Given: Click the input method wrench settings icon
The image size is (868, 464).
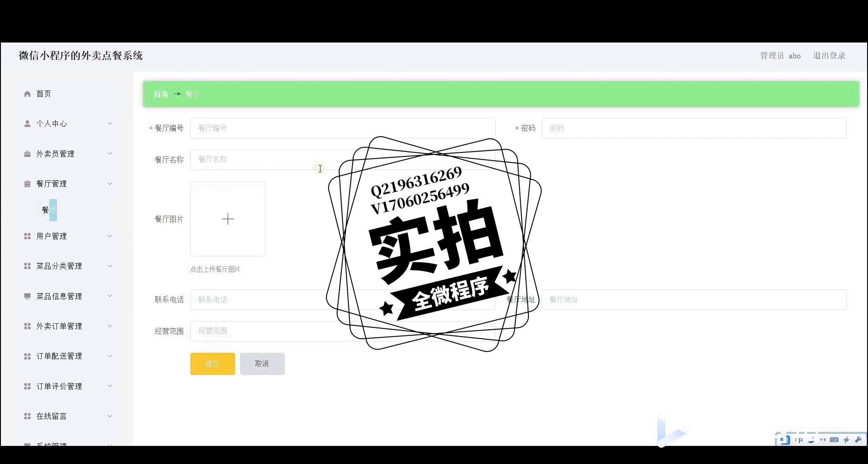Looking at the screenshot, I should point(859,440).
